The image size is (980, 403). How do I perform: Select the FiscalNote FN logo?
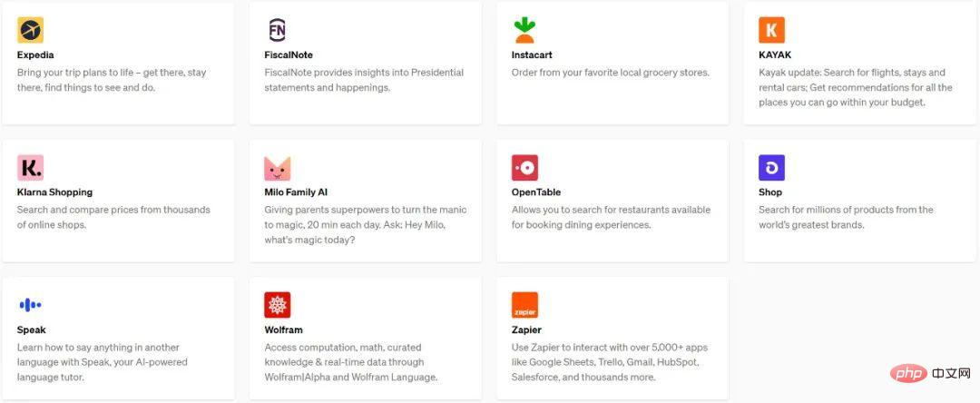tap(277, 30)
